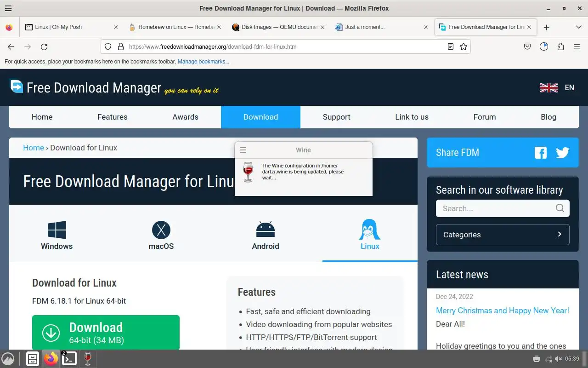Close the Free Download Manager tab
The image size is (588, 368).
click(x=529, y=27)
